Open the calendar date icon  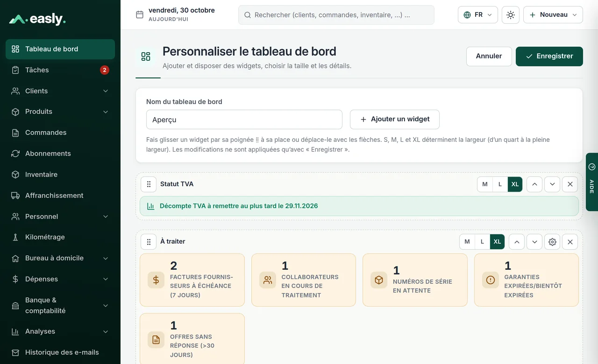[x=139, y=14]
